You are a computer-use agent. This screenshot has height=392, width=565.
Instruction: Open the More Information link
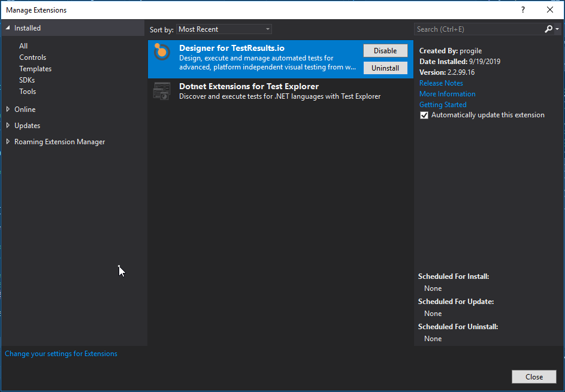(447, 93)
